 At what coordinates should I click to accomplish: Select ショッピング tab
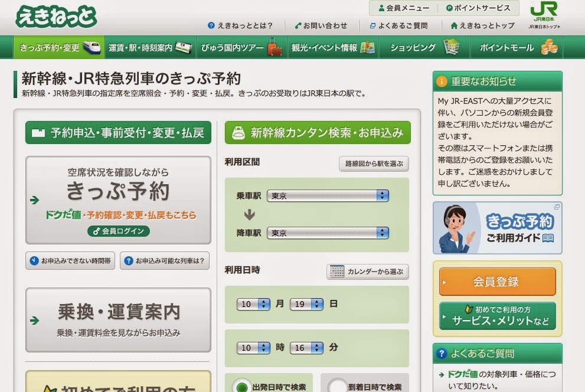click(x=424, y=47)
